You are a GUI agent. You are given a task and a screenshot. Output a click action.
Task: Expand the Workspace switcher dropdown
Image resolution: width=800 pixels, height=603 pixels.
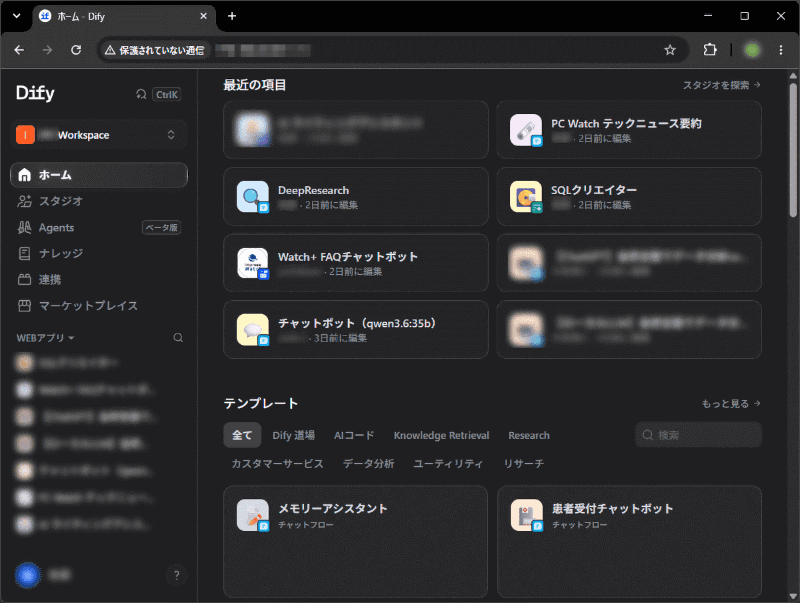[x=99, y=135]
